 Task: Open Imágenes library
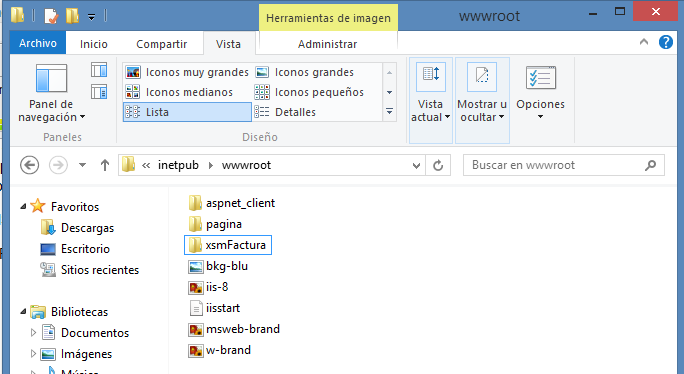pyautogui.click(x=86, y=354)
